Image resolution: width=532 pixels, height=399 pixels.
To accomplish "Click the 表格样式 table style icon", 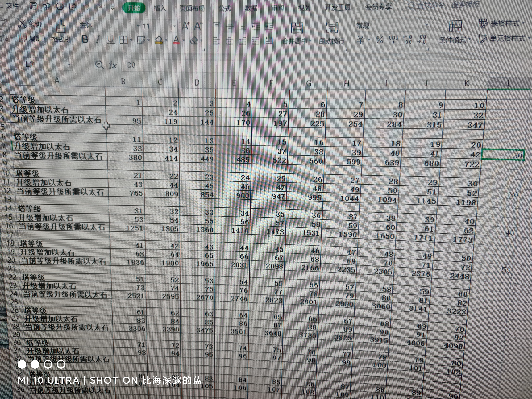I will (483, 23).
